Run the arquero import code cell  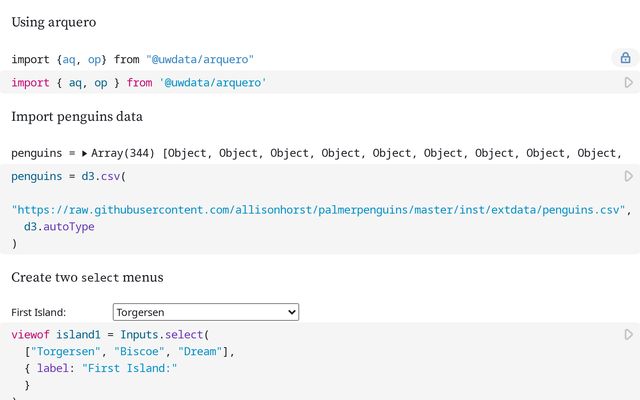pyautogui.click(x=628, y=83)
